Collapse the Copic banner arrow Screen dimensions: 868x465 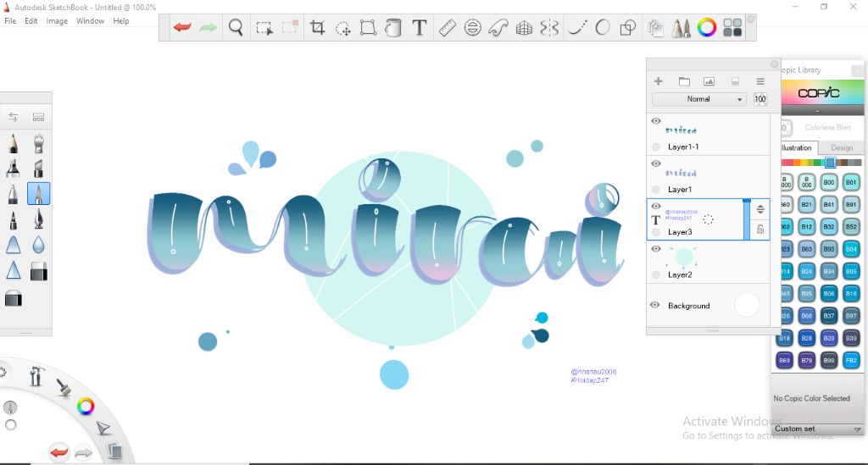tap(818, 111)
